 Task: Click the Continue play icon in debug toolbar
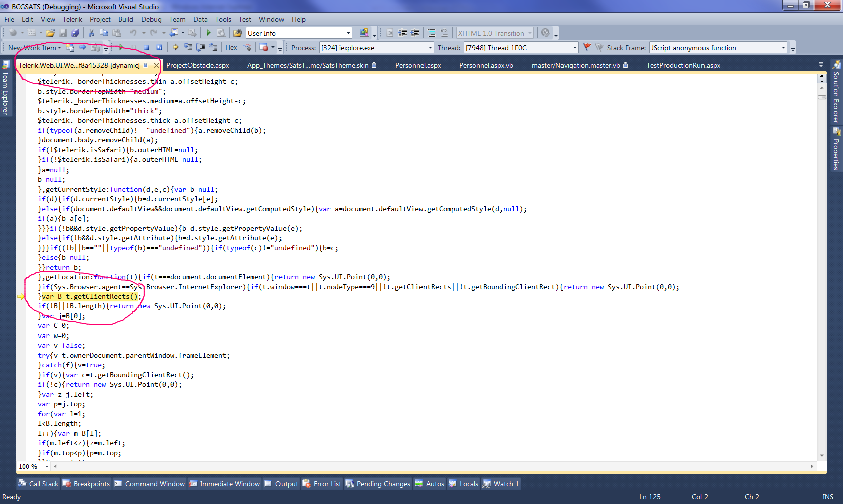pyautogui.click(x=121, y=47)
